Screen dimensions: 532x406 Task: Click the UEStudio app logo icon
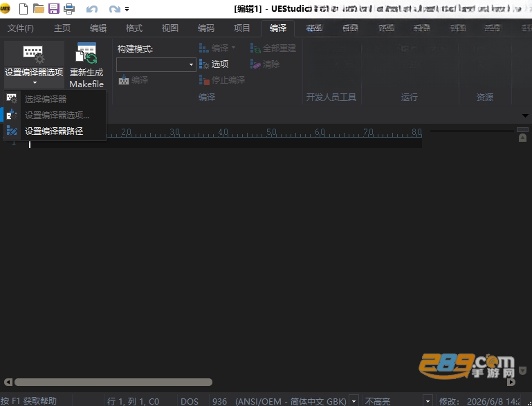click(5, 8)
